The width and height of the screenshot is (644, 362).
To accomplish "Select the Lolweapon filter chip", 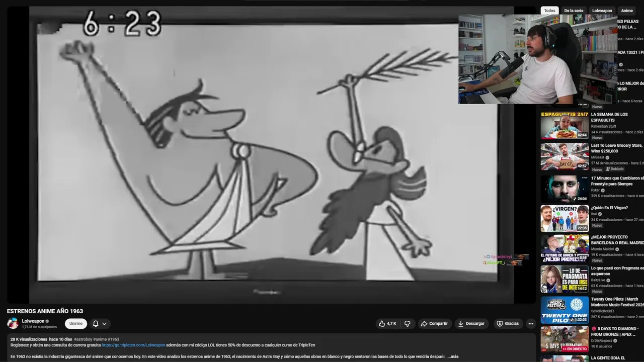I will 602,11.
